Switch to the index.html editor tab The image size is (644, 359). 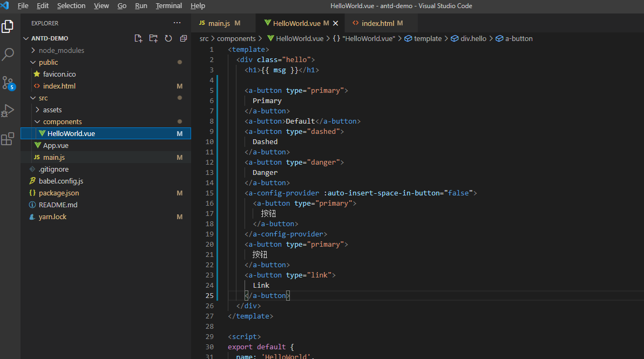pyautogui.click(x=377, y=23)
